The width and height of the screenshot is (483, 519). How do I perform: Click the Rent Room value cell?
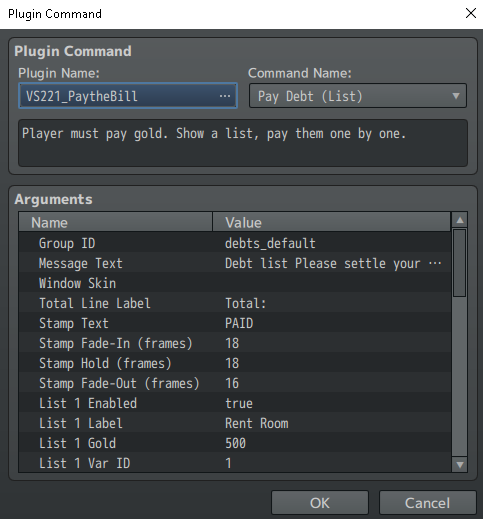pyautogui.click(x=257, y=423)
